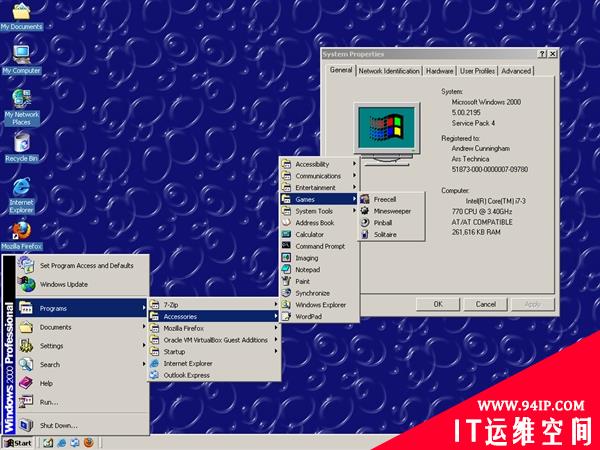The image size is (600, 450).
Task: Open the My Documents desktop icon
Action: point(21,15)
